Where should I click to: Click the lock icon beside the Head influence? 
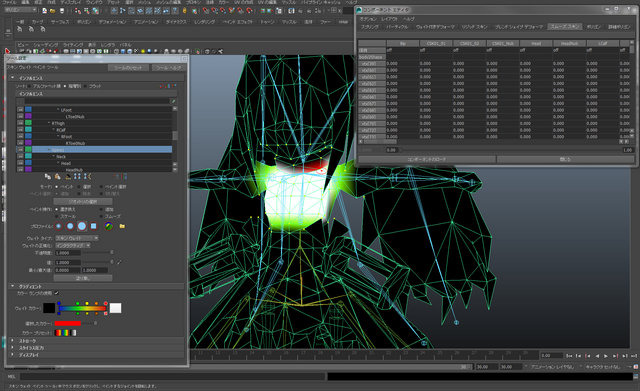pos(20,163)
